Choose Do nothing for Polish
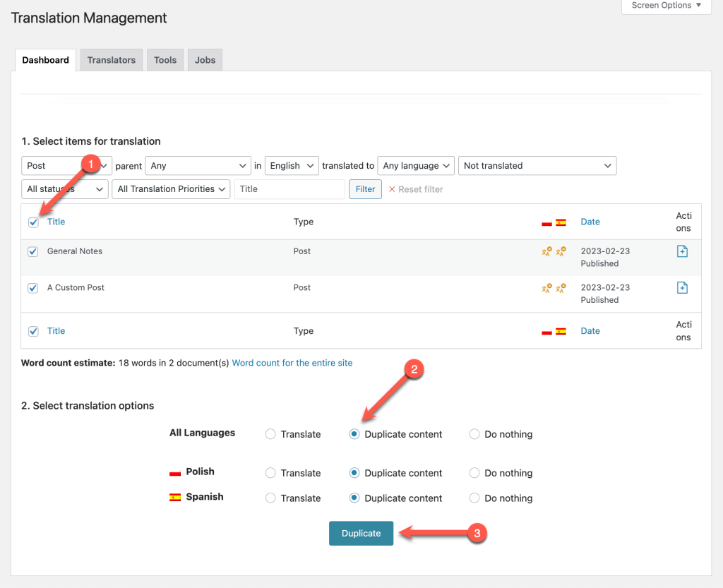The height and width of the screenshot is (588, 723). (x=474, y=473)
